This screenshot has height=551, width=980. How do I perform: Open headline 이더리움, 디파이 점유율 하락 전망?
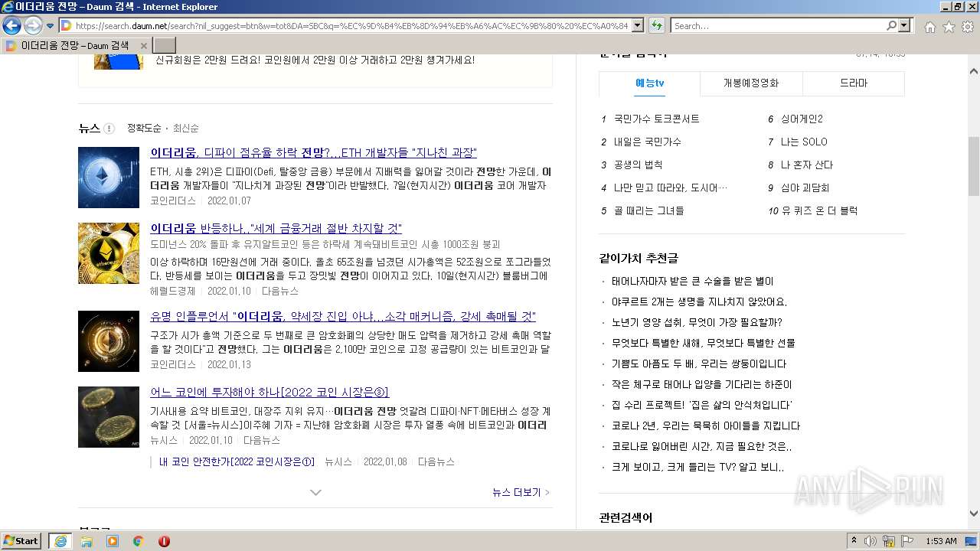[x=314, y=153]
